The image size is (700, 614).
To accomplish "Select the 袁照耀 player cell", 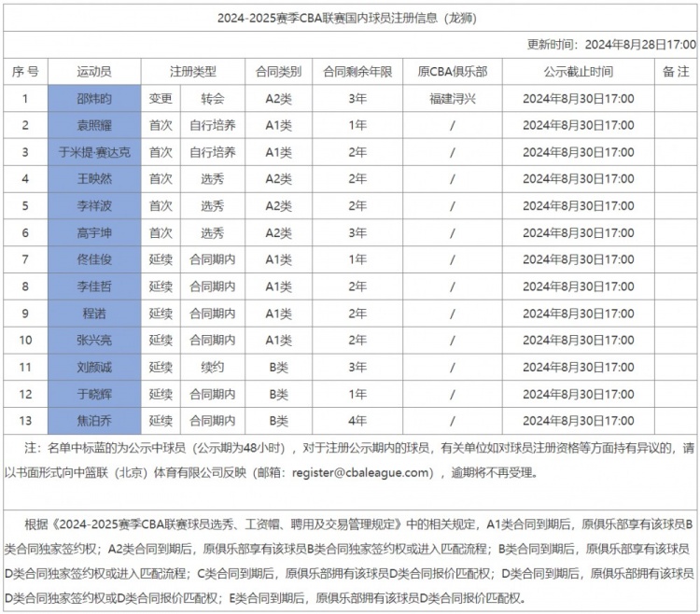I will tap(94, 125).
